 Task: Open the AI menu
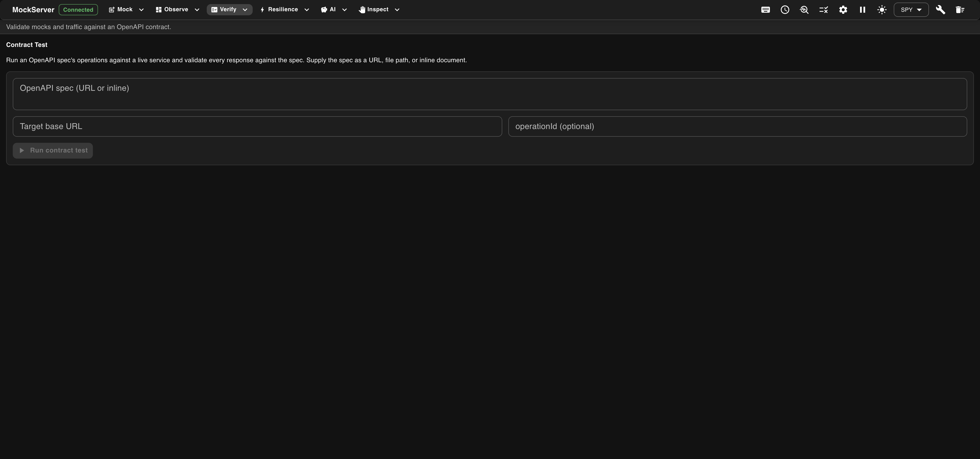click(334, 9)
